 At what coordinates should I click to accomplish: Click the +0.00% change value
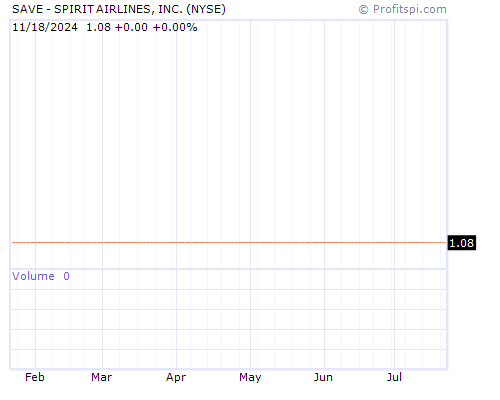(x=175, y=27)
